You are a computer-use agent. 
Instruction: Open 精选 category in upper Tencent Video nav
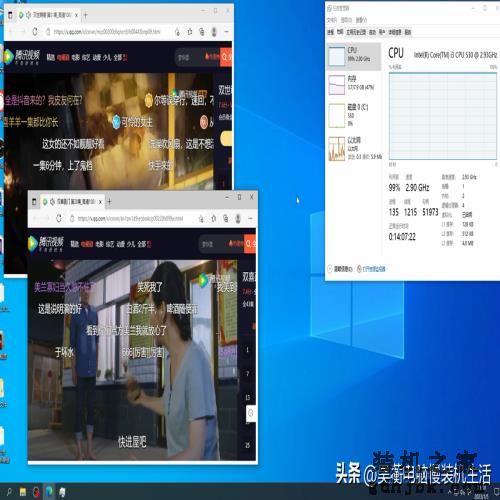51,58
